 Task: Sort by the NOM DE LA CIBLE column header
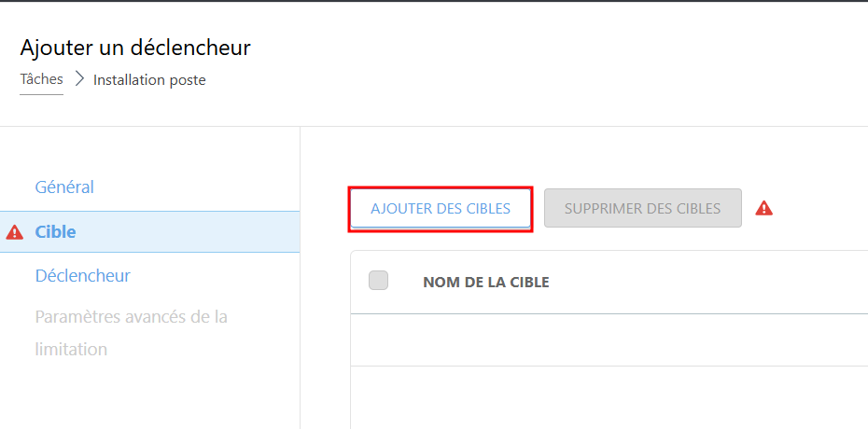pyautogui.click(x=486, y=283)
